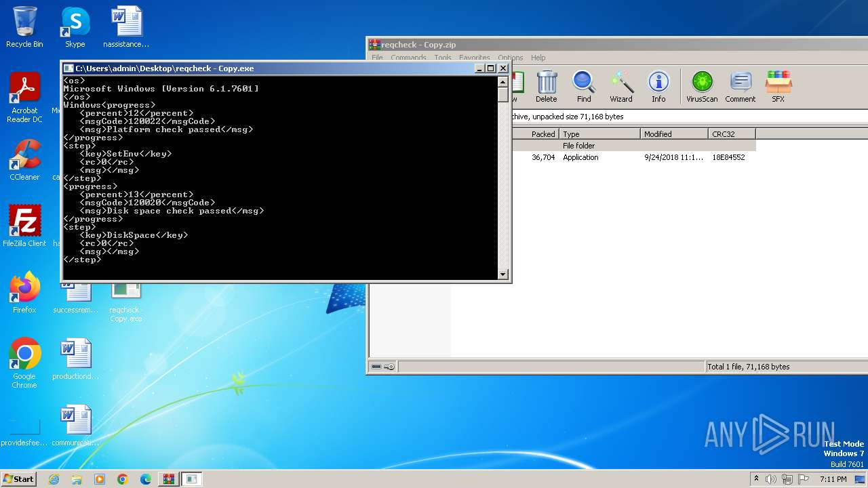Click the network tray icon
This screenshot has width=868, height=488.
pyautogui.click(x=787, y=479)
